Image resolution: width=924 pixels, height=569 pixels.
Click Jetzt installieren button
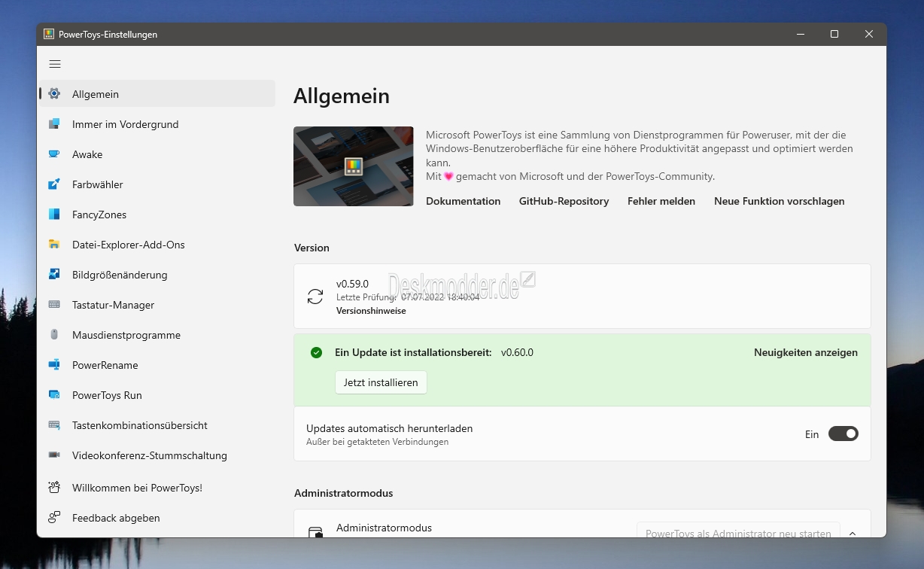click(381, 382)
